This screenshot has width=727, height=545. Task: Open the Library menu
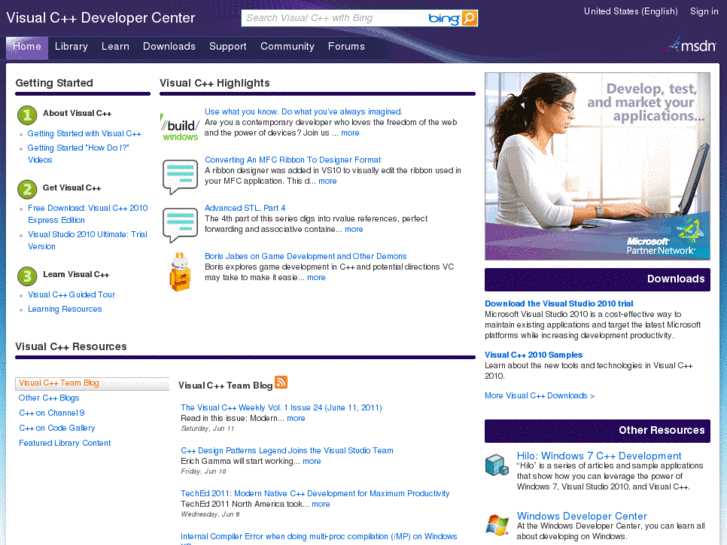(71, 46)
